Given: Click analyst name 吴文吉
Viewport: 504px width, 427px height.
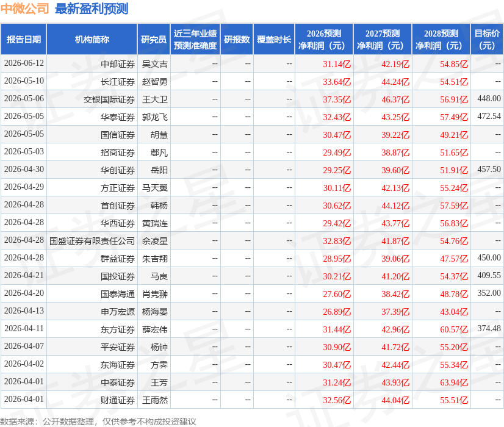Looking at the screenshot, I should click(155, 64).
